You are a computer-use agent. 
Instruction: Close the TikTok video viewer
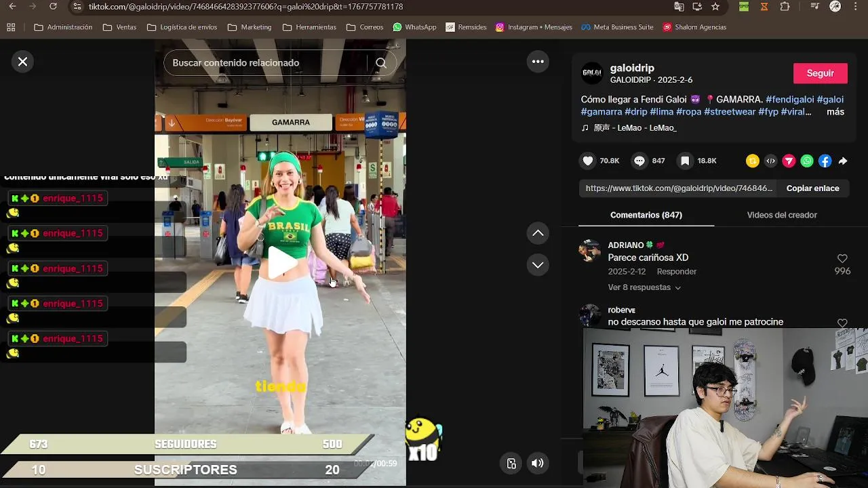click(22, 62)
